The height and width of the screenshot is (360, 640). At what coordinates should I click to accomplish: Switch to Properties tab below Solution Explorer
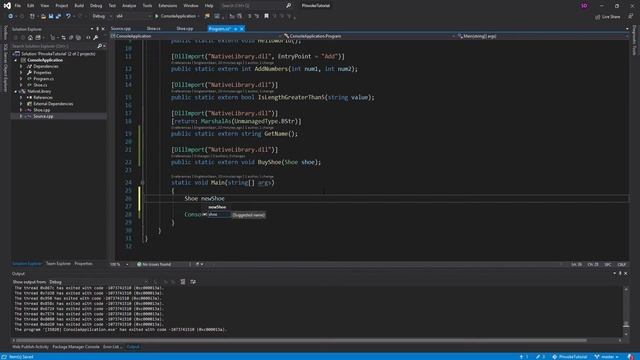pos(83,264)
